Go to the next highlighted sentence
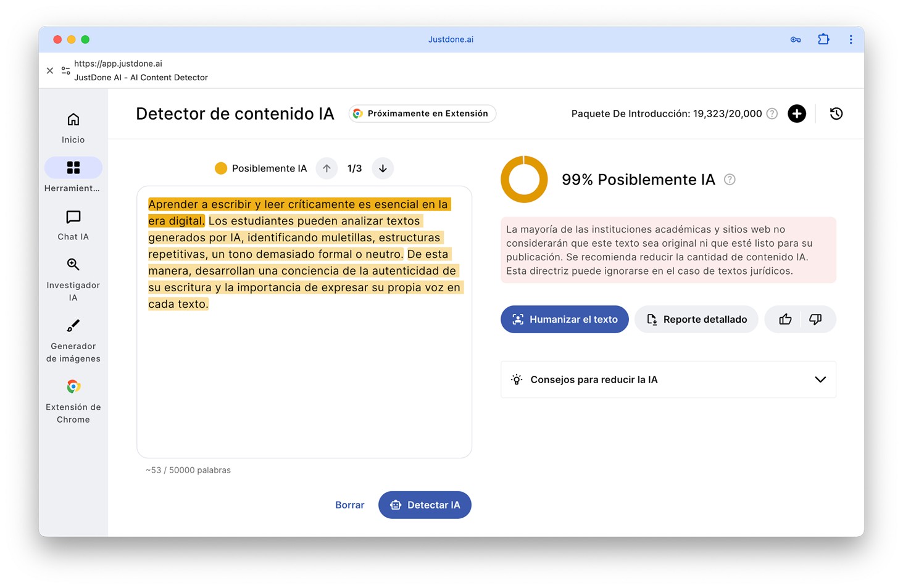Viewport: 903px width, 588px height. pos(383,168)
